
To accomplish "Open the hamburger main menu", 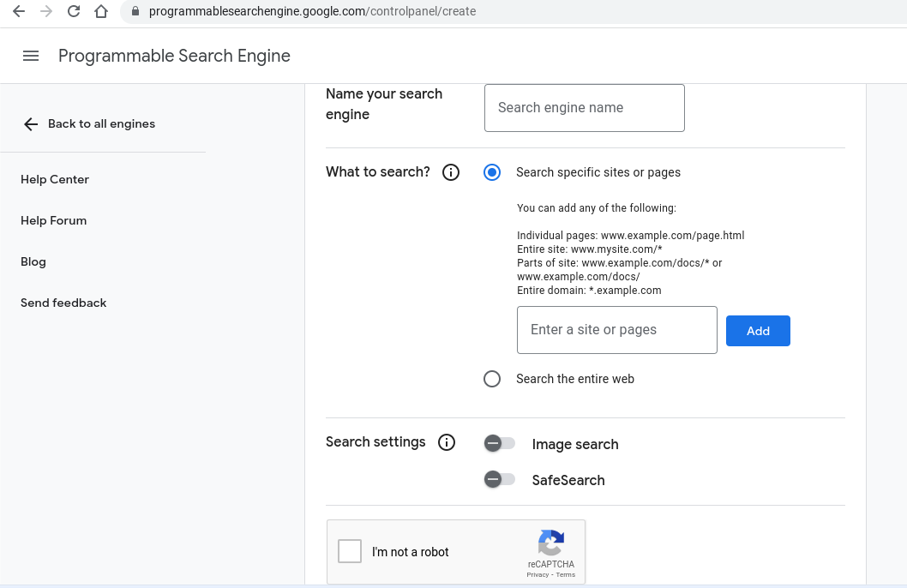I will (31, 56).
